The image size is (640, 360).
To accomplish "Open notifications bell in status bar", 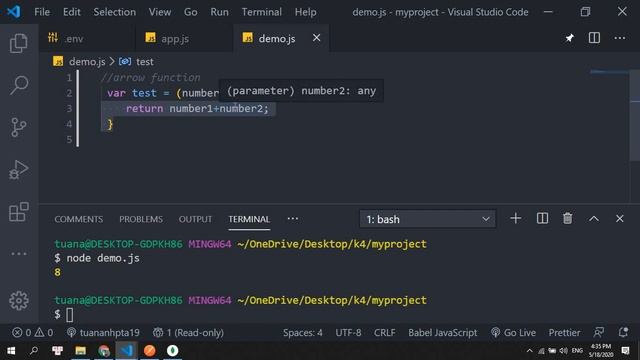I will (623, 333).
